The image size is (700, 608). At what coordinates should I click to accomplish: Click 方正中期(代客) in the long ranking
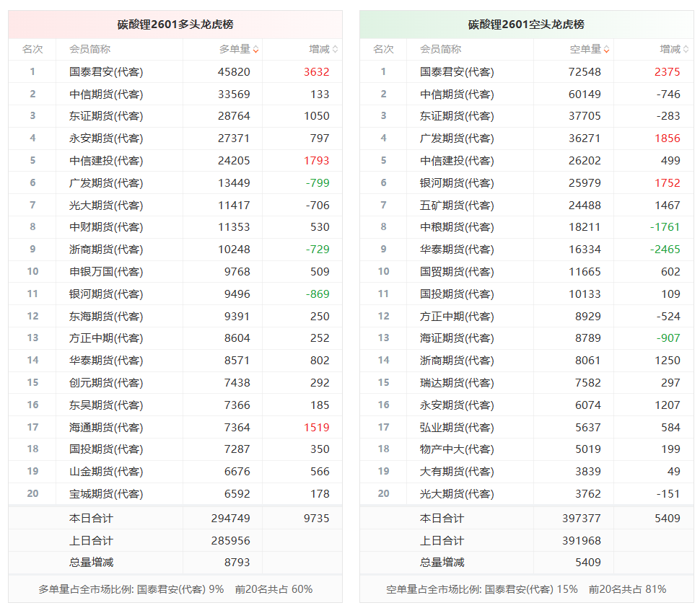pyautogui.click(x=106, y=338)
